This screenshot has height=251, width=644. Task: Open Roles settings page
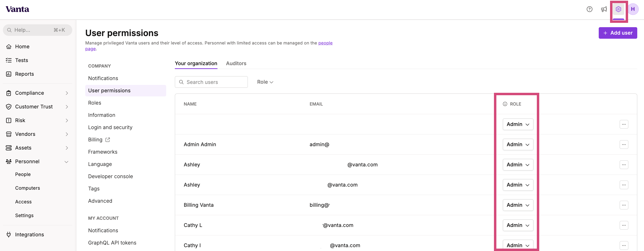[94, 103]
